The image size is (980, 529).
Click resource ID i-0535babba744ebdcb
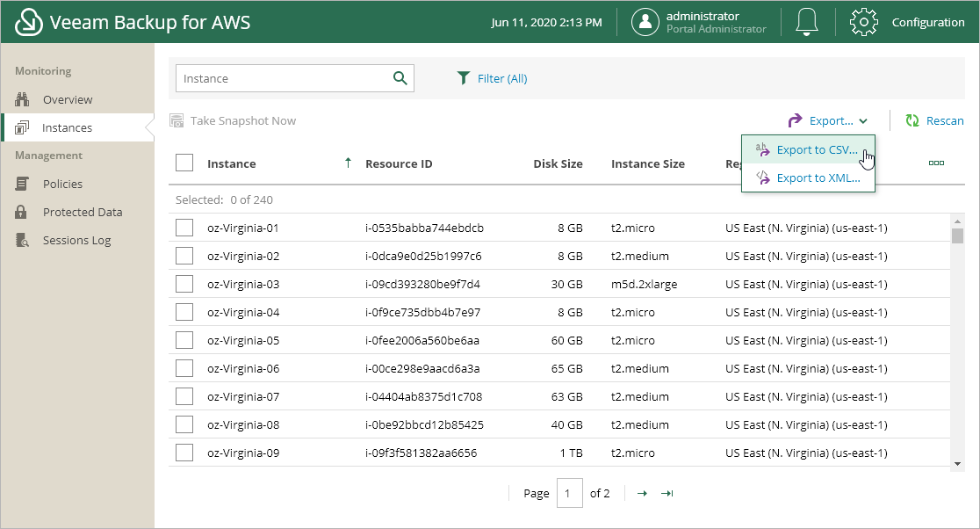[x=424, y=228]
